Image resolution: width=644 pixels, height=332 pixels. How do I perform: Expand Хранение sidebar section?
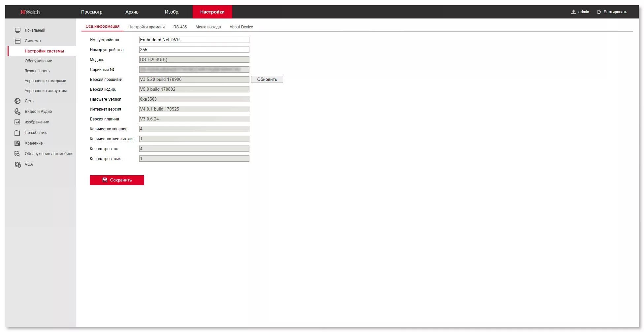click(x=34, y=143)
